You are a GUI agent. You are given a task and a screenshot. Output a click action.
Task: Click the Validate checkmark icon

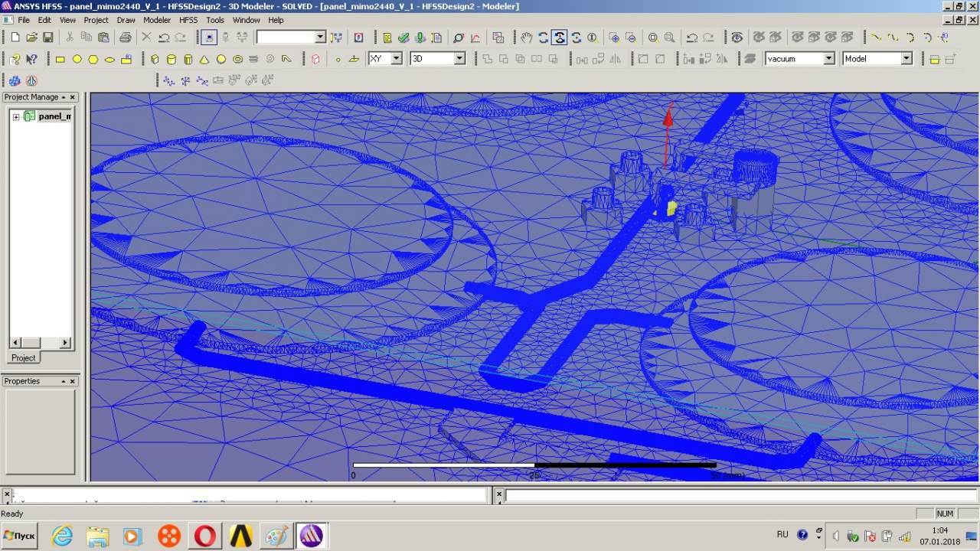[x=403, y=37]
